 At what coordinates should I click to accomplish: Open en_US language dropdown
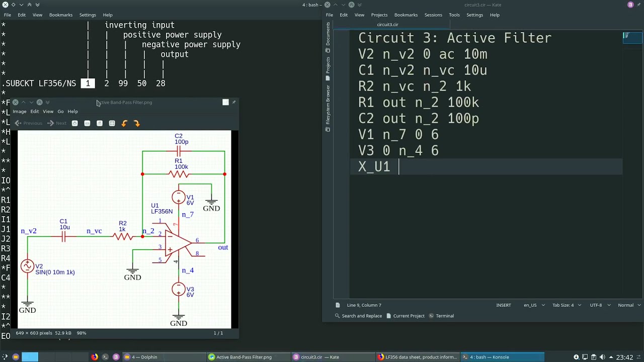534,305
